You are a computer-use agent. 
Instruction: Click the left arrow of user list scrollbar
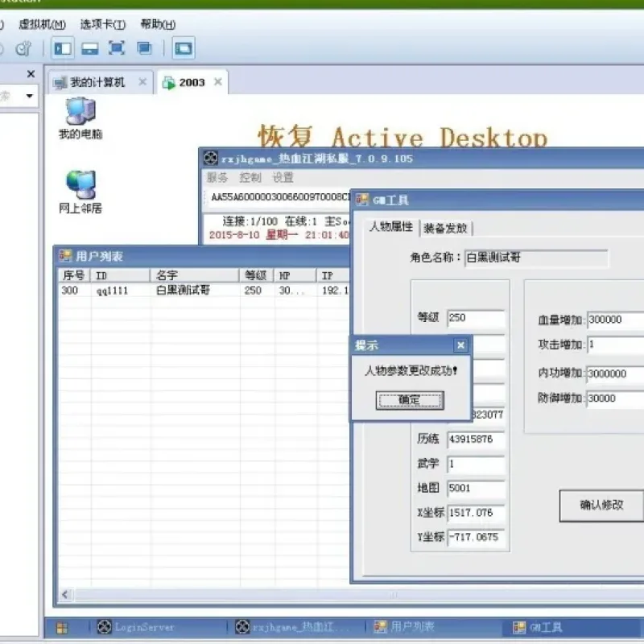coord(65,594)
